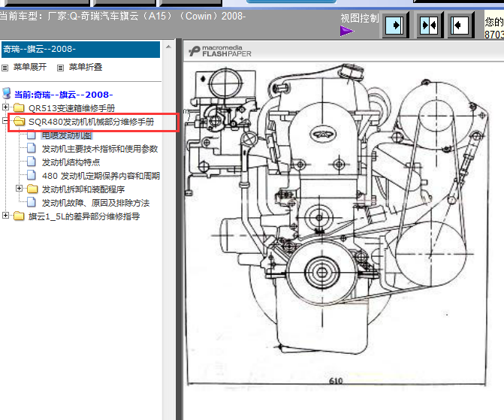
Task: Collapse the SQR480发动机机械部分维修手册 node
Action: tap(5, 121)
